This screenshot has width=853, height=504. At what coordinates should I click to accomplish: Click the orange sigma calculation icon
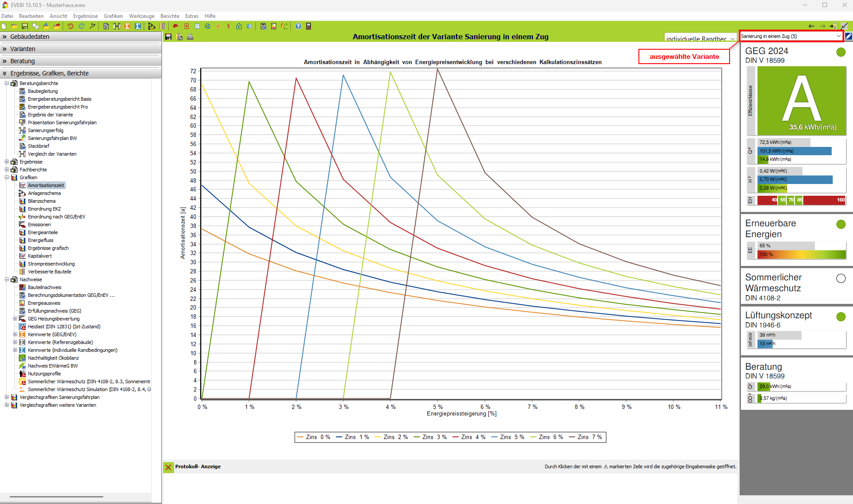coord(127,26)
